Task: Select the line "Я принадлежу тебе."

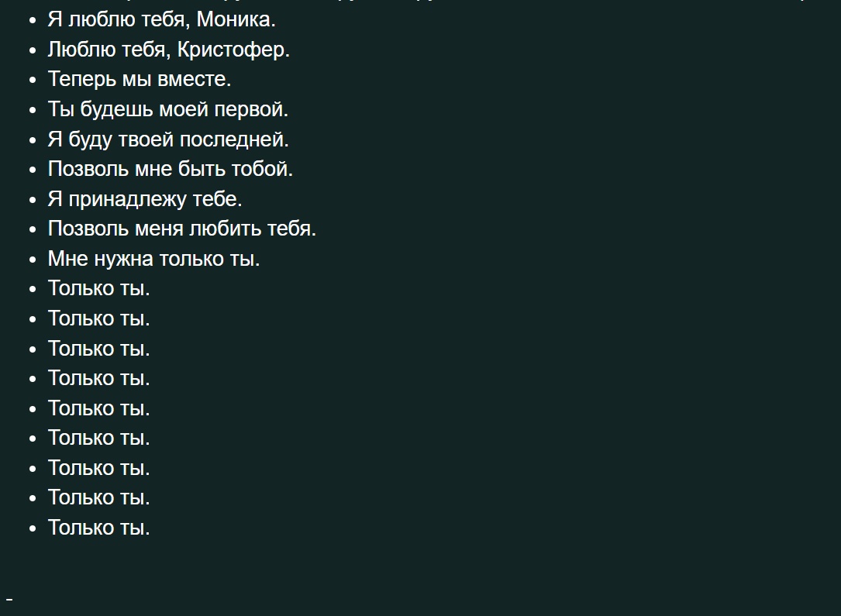Action: (x=145, y=199)
